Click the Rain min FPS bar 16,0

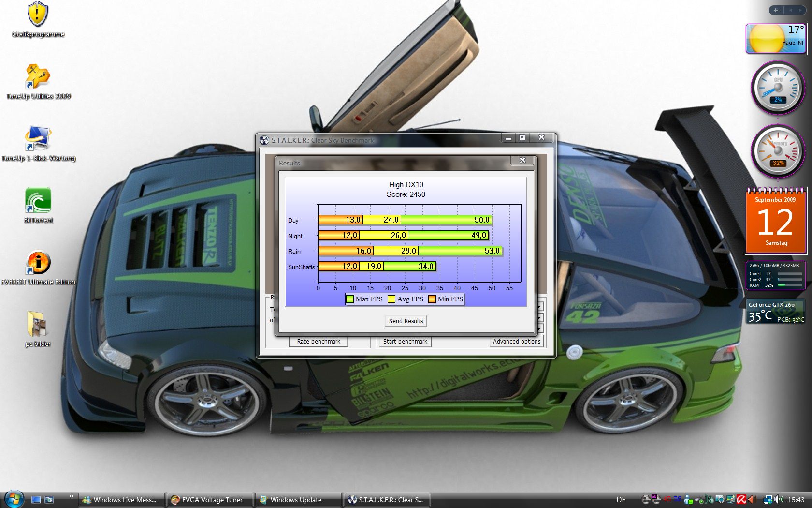pos(346,251)
